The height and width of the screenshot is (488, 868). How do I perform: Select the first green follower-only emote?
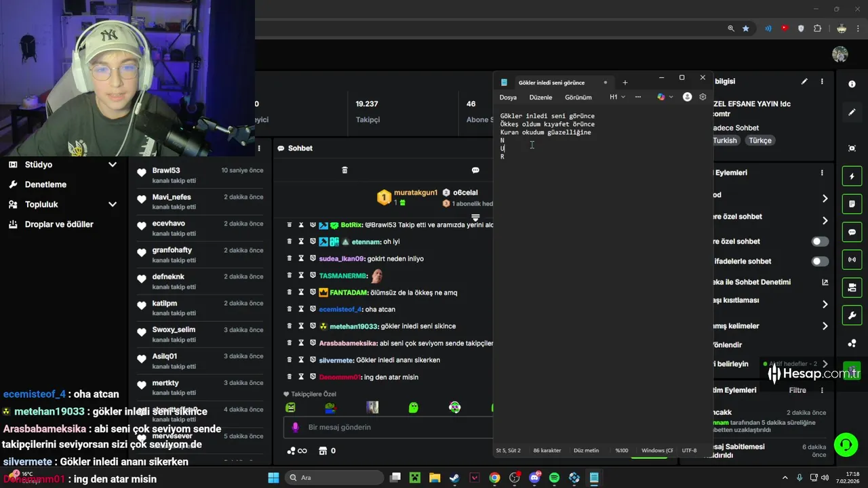(x=290, y=407)
